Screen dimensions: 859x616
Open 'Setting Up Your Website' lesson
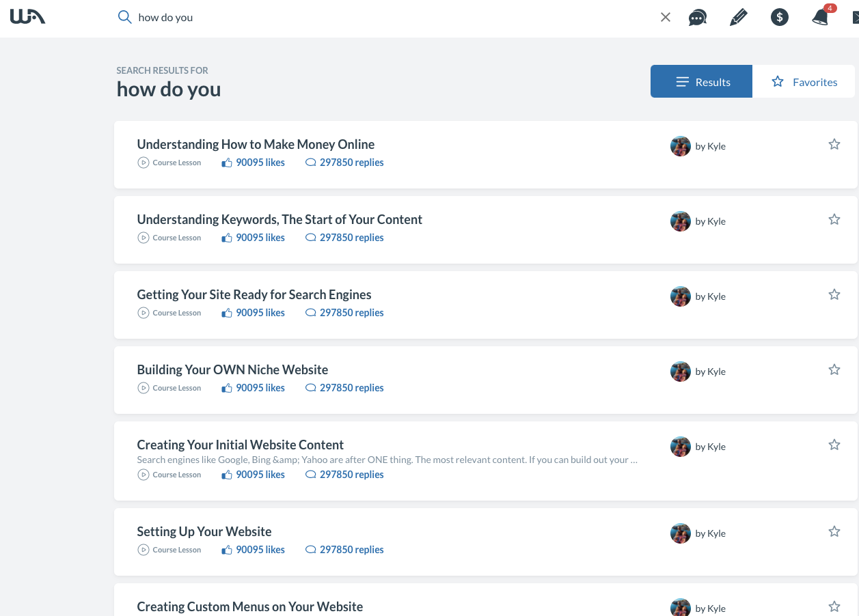point(204,531)
